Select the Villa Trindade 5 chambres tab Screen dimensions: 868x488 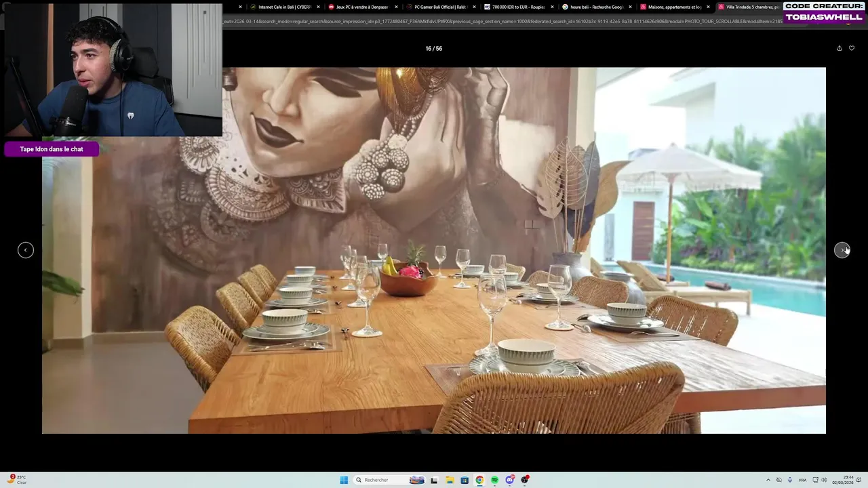pos(749,7)
